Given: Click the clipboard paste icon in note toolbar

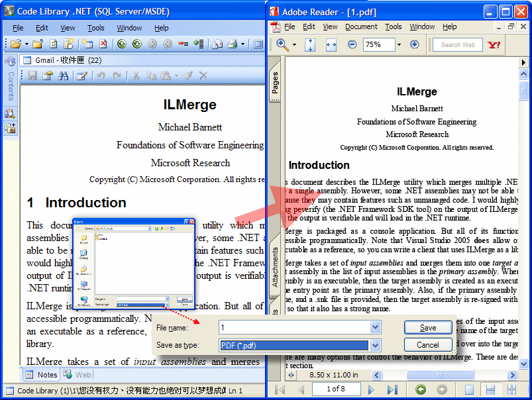Looking at the screenshot, I should [166, 75].
